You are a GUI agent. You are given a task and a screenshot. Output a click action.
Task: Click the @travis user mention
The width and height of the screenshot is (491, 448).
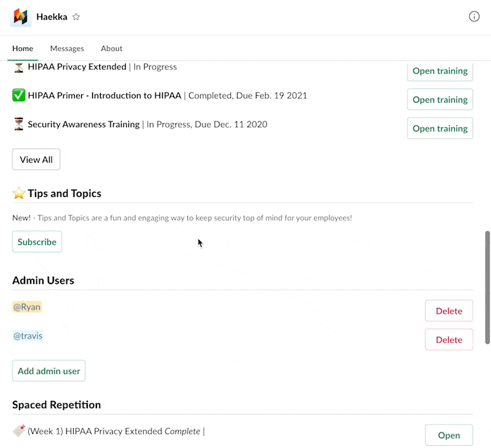coord(28,336)
